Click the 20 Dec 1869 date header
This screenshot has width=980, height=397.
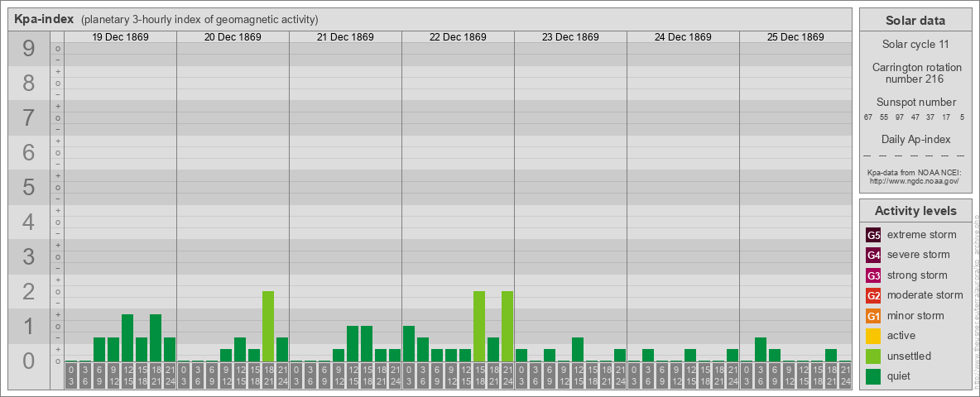[233, 37]
